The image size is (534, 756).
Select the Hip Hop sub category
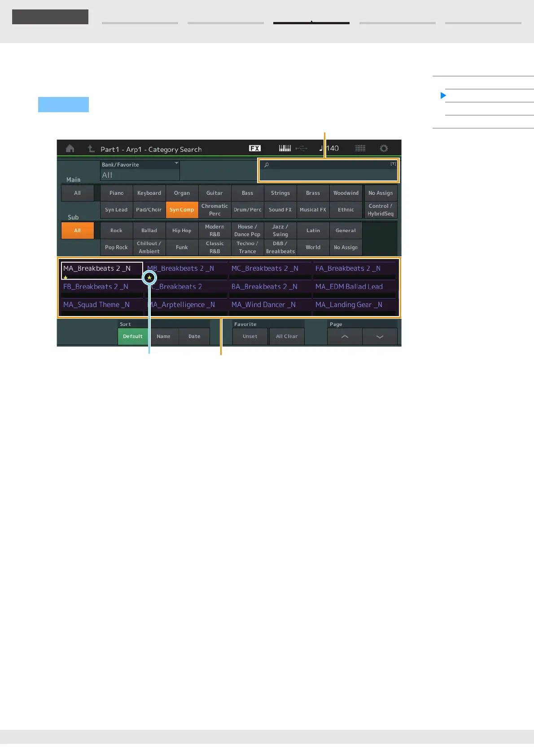click(182, 230)
